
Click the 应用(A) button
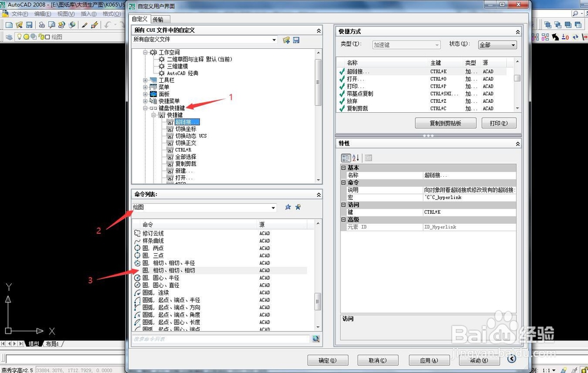[429, 360]
